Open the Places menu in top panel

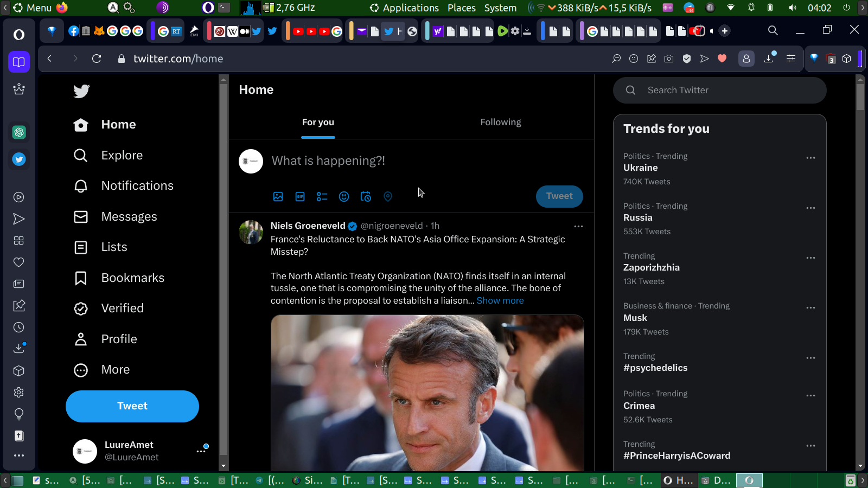click(x=462, y=8)
